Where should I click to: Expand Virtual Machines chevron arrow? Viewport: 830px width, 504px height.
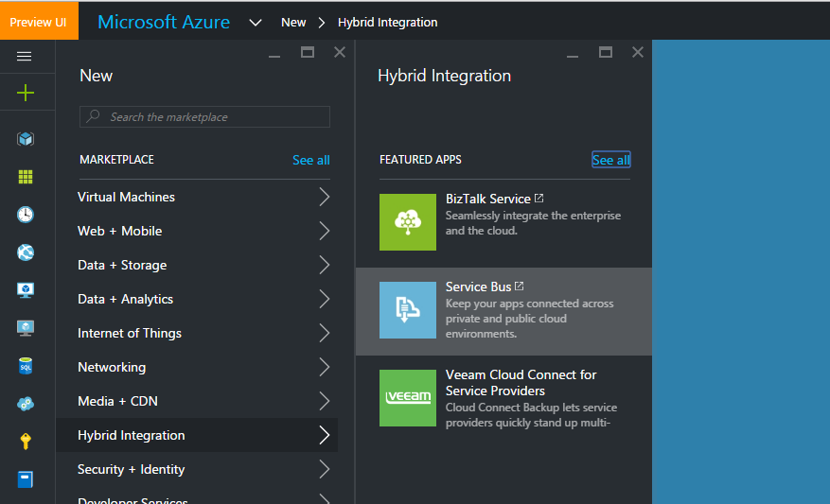tap(325, 197)
